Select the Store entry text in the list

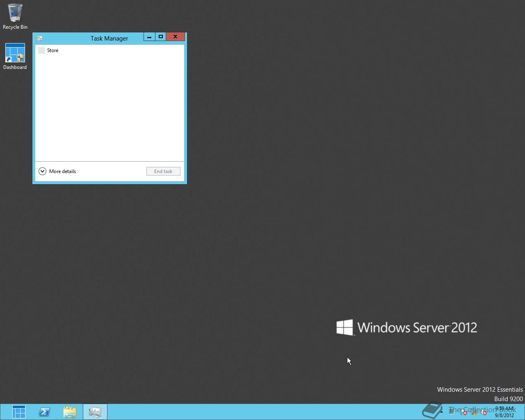[53, 50]
